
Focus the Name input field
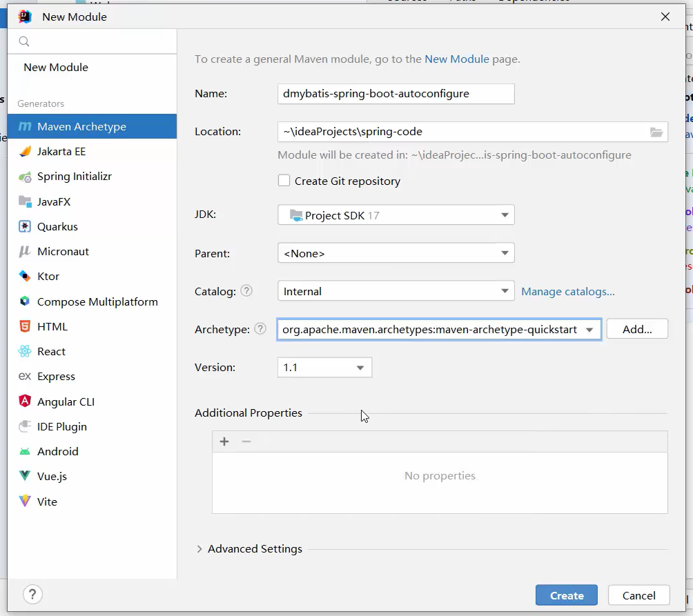[x=396, y=94]
